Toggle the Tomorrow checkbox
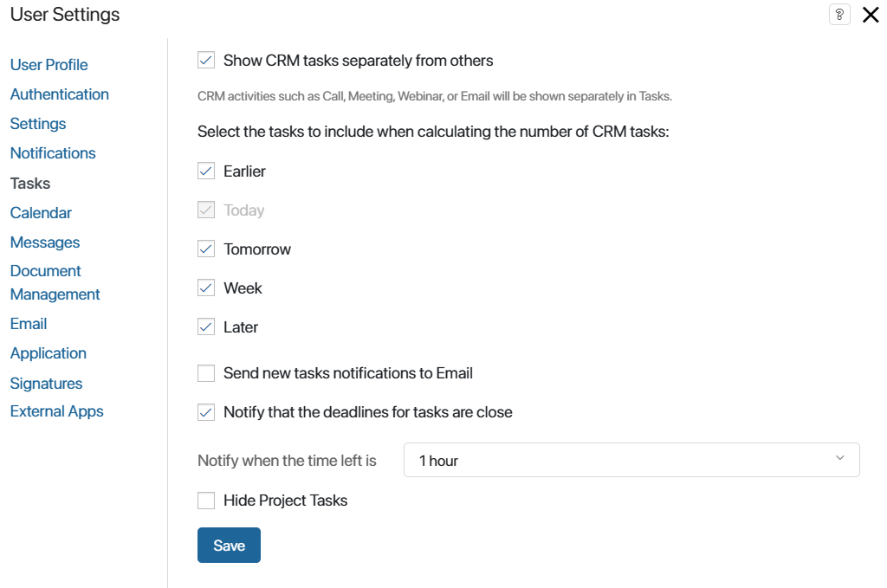Viewport: 887px width, 588px height. click(206, 249)
